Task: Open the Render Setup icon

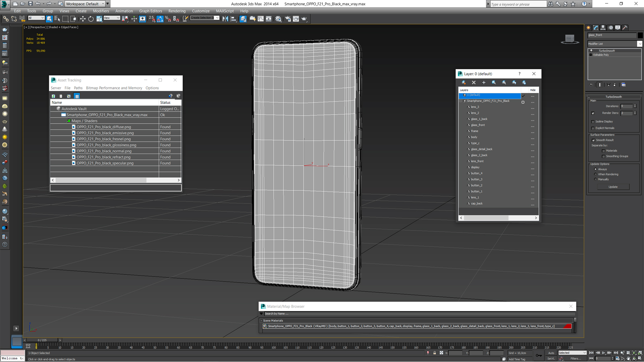Action: [288, 19]
